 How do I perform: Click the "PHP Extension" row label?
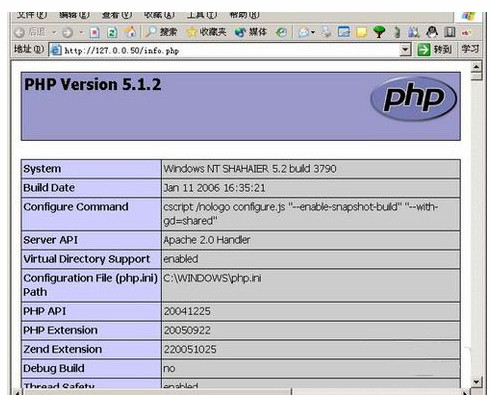pyautogui.click(x=60, y=330)
